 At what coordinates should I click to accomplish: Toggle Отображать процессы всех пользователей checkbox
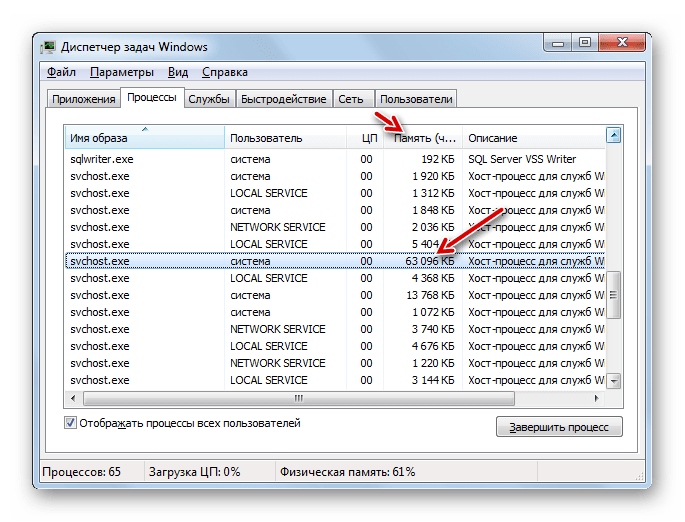(x=70, y=423)
